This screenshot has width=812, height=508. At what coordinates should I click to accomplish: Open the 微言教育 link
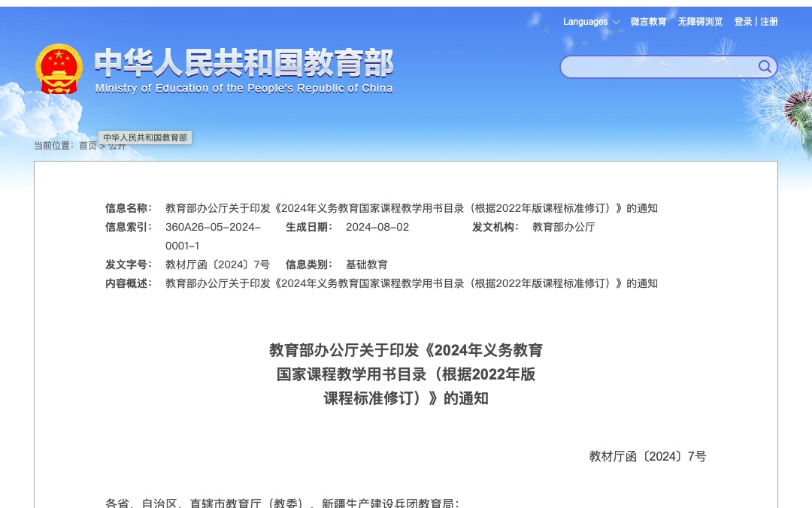[648, 22]
